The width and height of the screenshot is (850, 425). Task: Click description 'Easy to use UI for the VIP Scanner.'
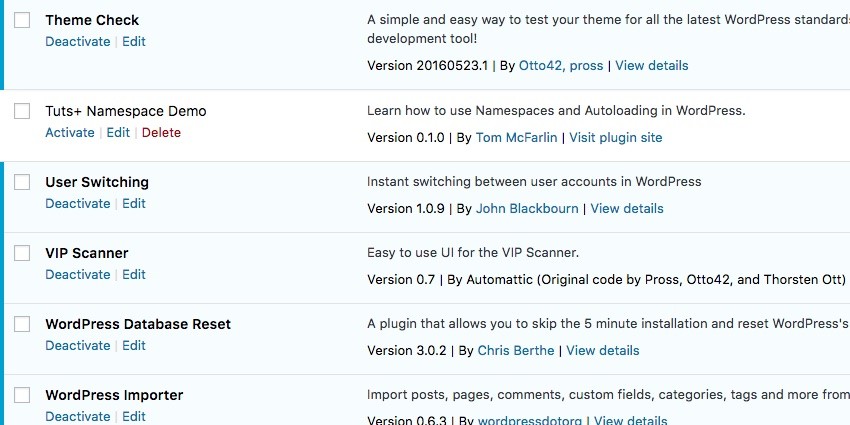[x=473, y=253]
